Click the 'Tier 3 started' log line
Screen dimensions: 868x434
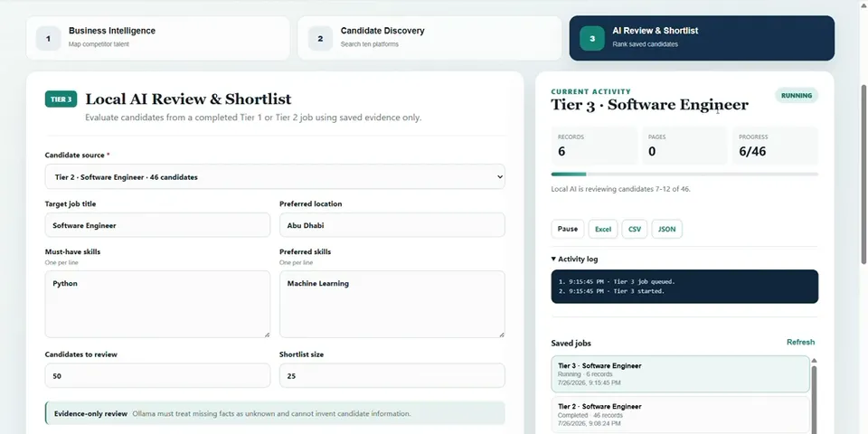pyautogui.click(x=612, y=291)
